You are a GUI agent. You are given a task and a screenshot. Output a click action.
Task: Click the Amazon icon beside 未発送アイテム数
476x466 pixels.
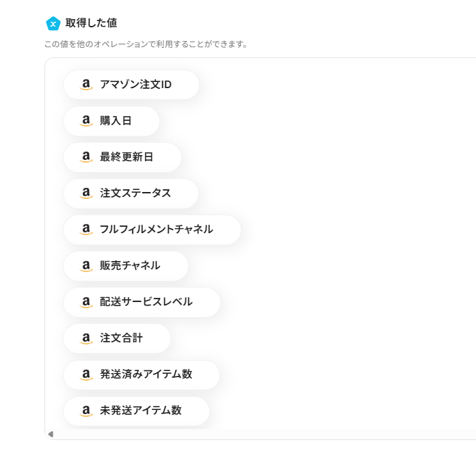[x=86, y=411]
